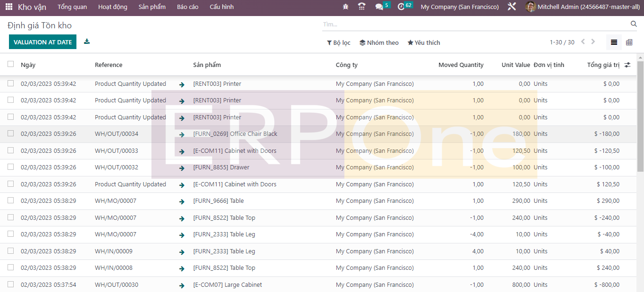
Task: Select the WH/OUT/00034 row checkbox
Action: coord(11,133)
